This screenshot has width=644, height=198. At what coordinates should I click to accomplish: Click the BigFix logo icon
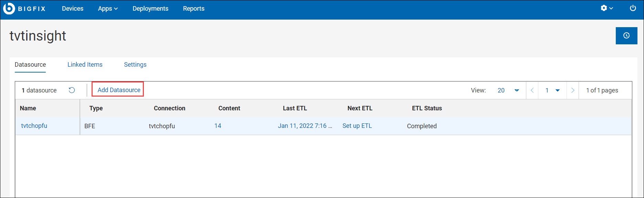(x=9, y=9)
